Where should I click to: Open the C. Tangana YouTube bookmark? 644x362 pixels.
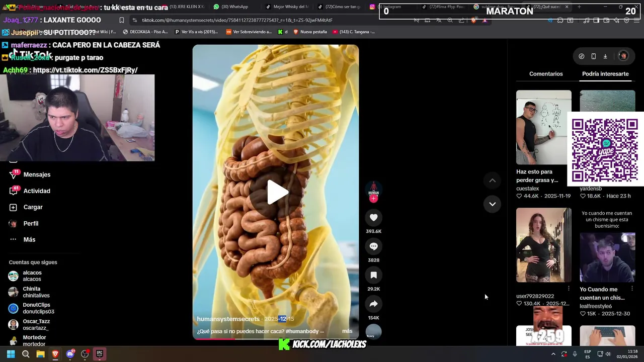(354, 32)
